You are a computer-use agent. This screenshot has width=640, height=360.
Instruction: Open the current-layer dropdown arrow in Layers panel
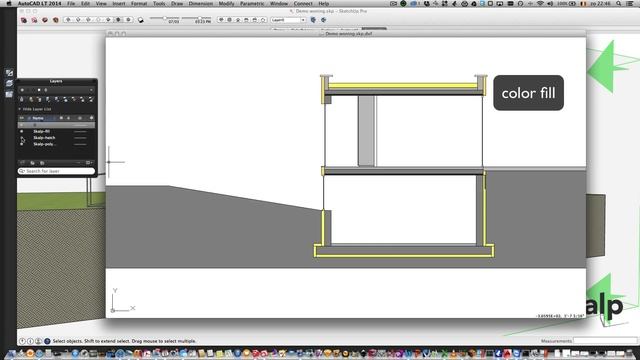[x=91, y=90]
